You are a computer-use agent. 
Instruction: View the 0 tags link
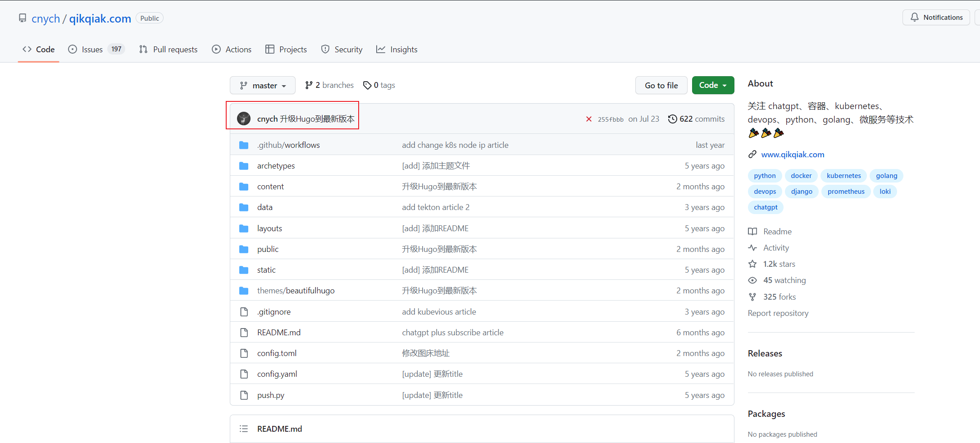(379, 85)
